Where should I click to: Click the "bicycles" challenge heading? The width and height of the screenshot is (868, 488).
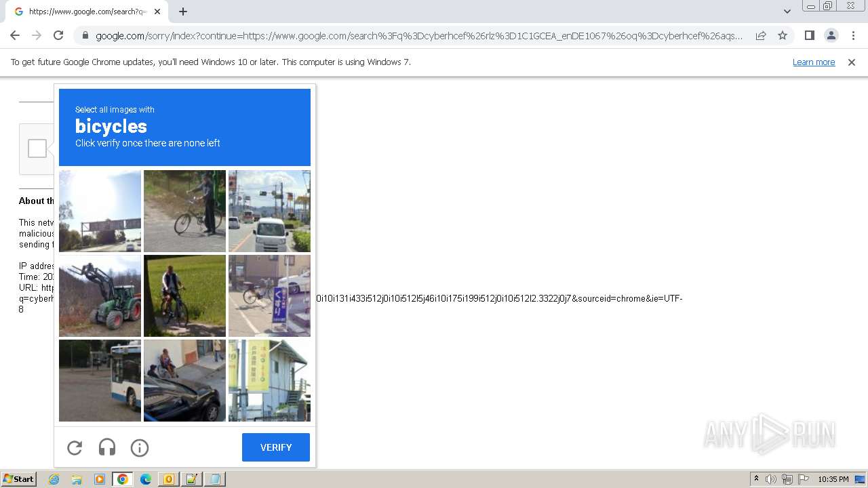[111, 126]
